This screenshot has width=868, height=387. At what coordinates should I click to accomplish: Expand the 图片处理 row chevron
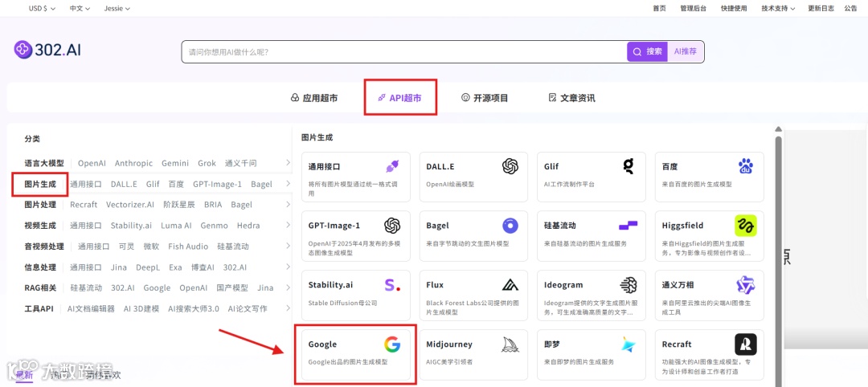coord(288,205)
